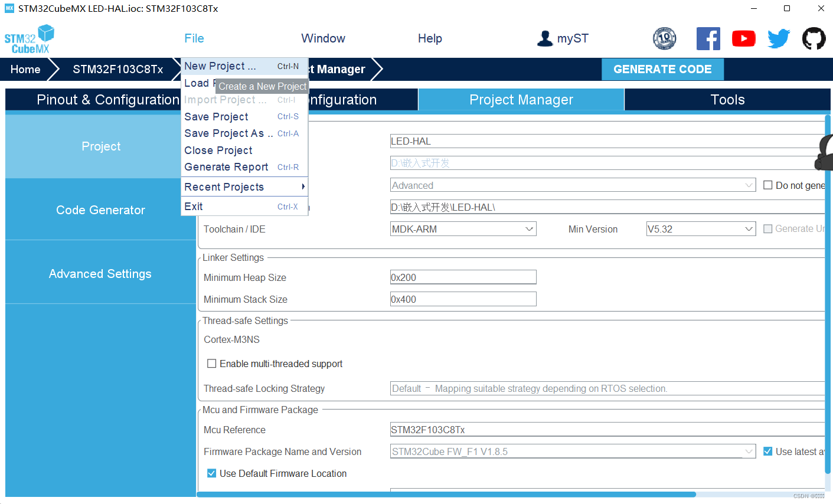The width and height of the screenshot is (833, 504).
Task: Choose New Project from File menu
Action: 244,66
